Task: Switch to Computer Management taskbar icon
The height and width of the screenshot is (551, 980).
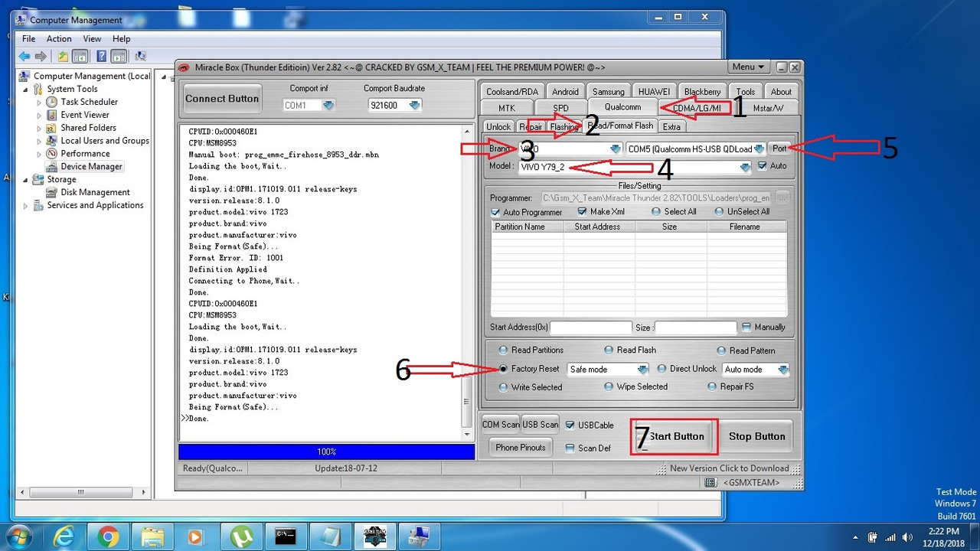Action: (419, 537)
